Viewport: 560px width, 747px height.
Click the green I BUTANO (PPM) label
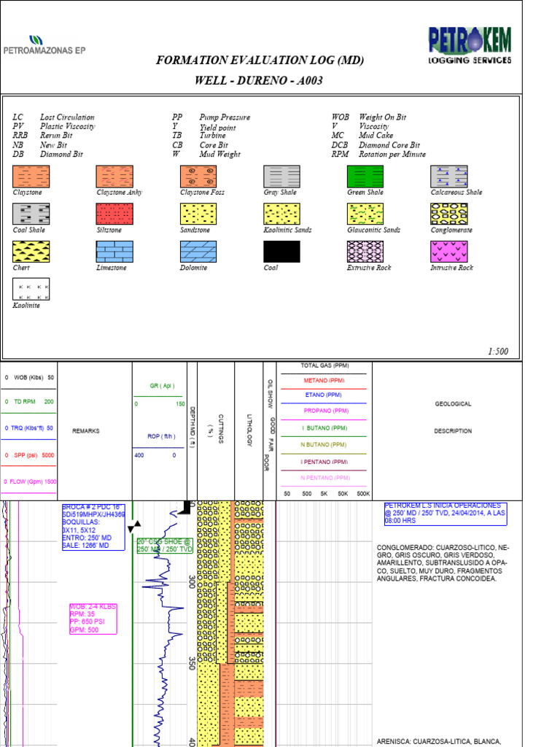(324, 427)
